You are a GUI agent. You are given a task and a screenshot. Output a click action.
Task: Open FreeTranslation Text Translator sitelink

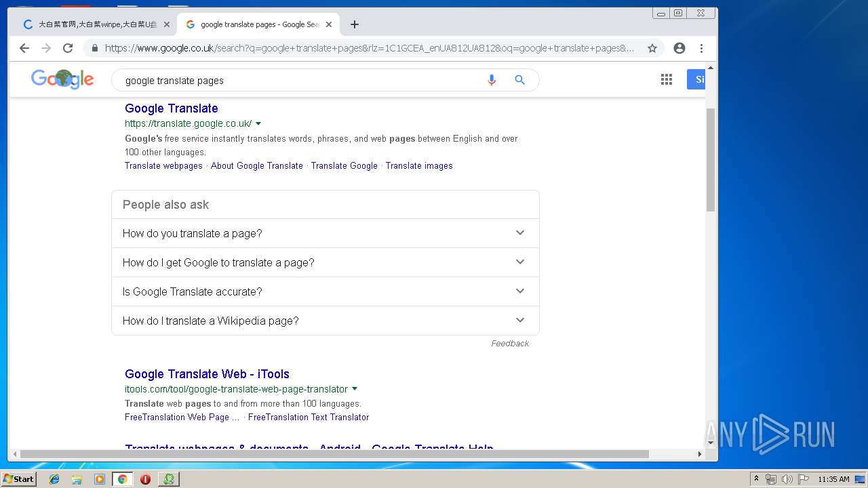(x=309, y=418)
